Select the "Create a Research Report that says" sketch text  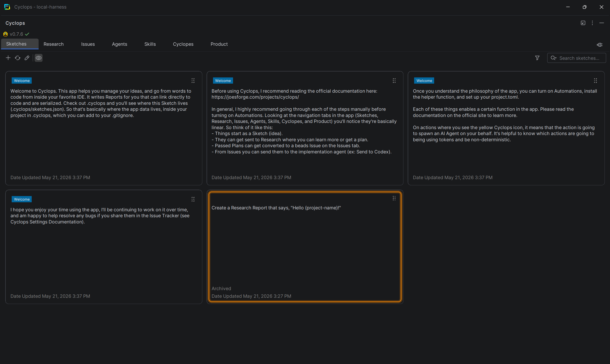click(276, 208)
